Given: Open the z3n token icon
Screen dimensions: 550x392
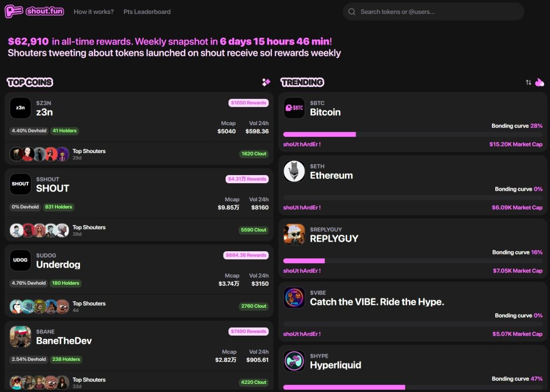Looking at the screenshot, I should point(20,107).
